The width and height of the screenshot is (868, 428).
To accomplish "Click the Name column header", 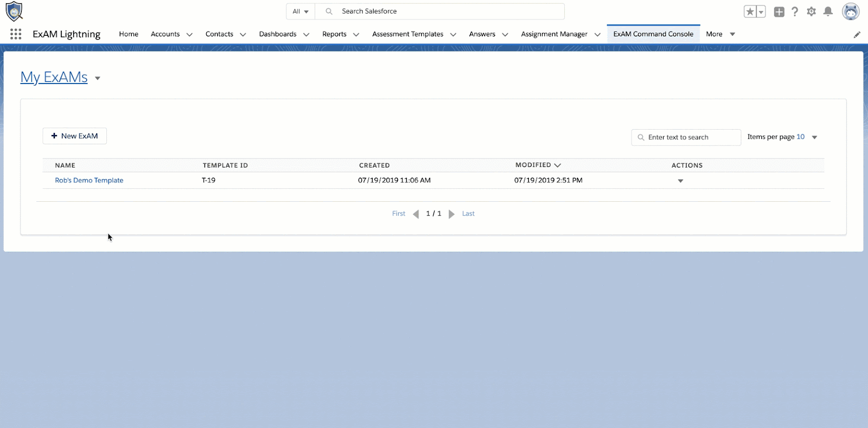I will (65, 165).
